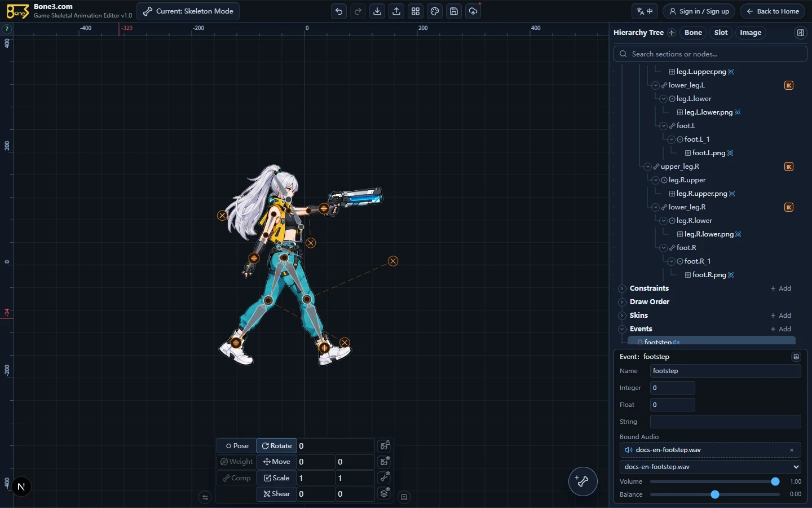
Task: Click the upload/export arrow icon in top toolbar
Action: 396,11
